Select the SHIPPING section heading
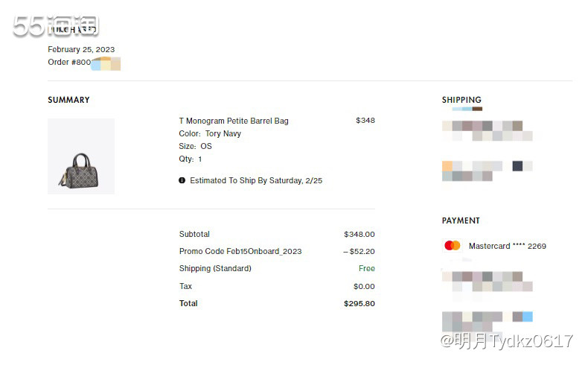Image resolution: width=588 pixels, height=368 pixels. [461, 100]
